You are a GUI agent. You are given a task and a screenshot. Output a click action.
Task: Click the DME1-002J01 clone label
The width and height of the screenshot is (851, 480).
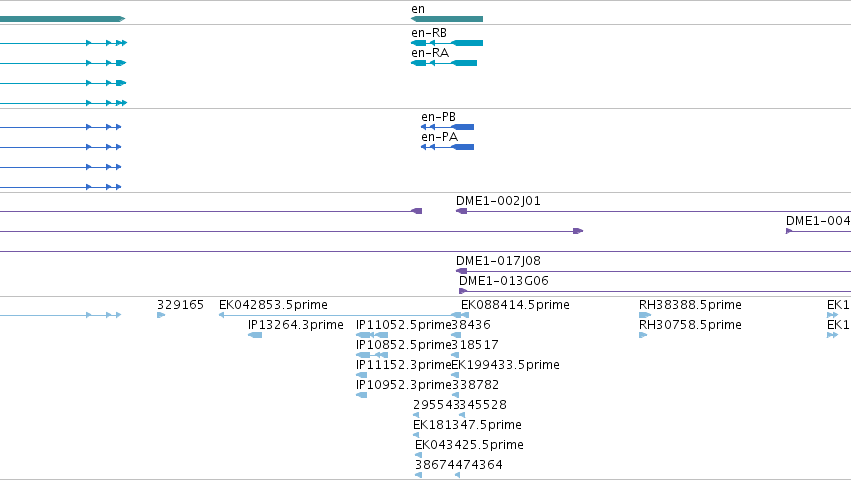tap(498, 201)
